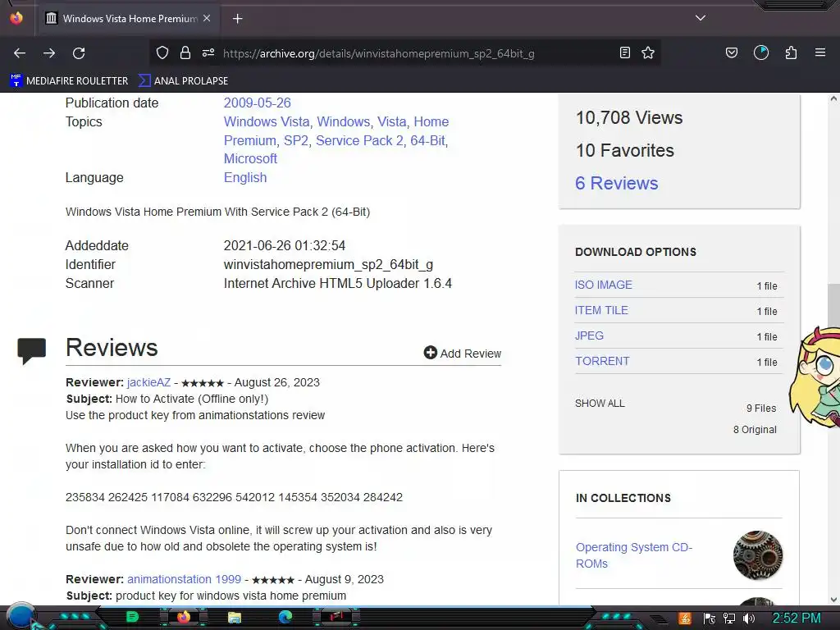Open reviewer animationstation 1999 profile link
This screenshot has width=840, height=630.
point(184,579)
